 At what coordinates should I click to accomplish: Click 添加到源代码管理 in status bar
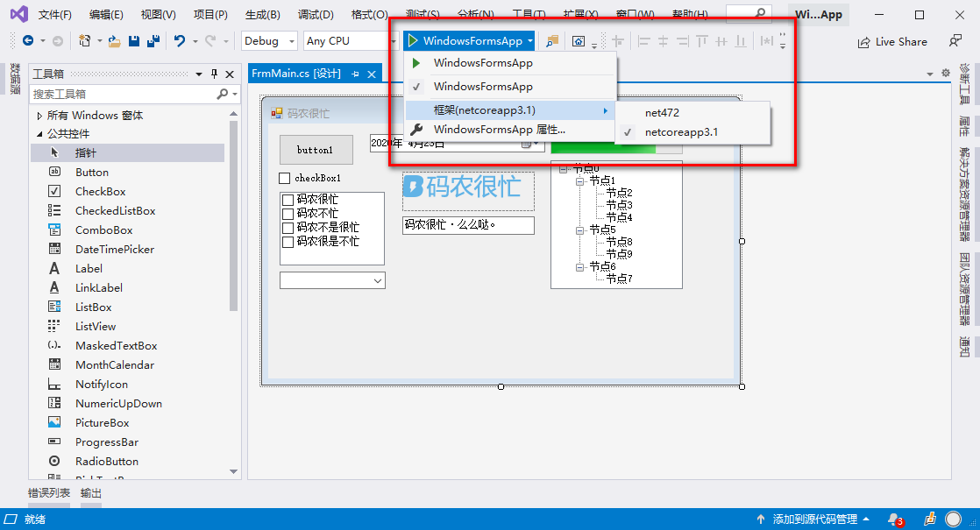coord(813,519)
